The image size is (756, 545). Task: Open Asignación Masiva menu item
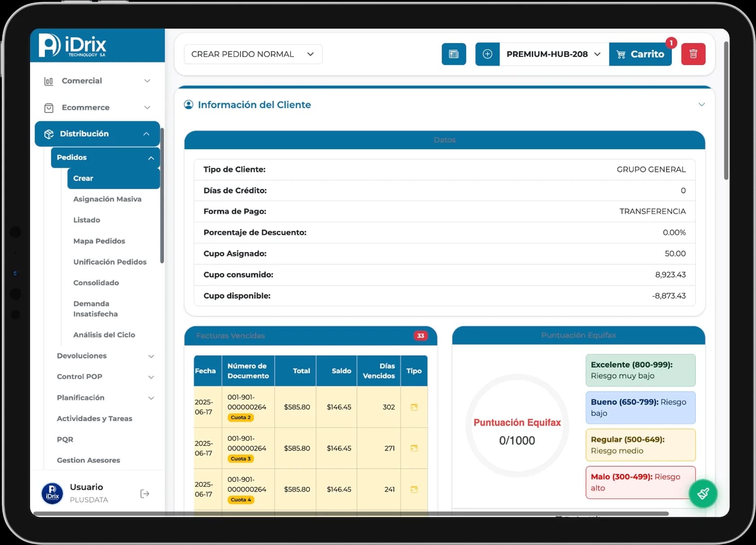107,199
